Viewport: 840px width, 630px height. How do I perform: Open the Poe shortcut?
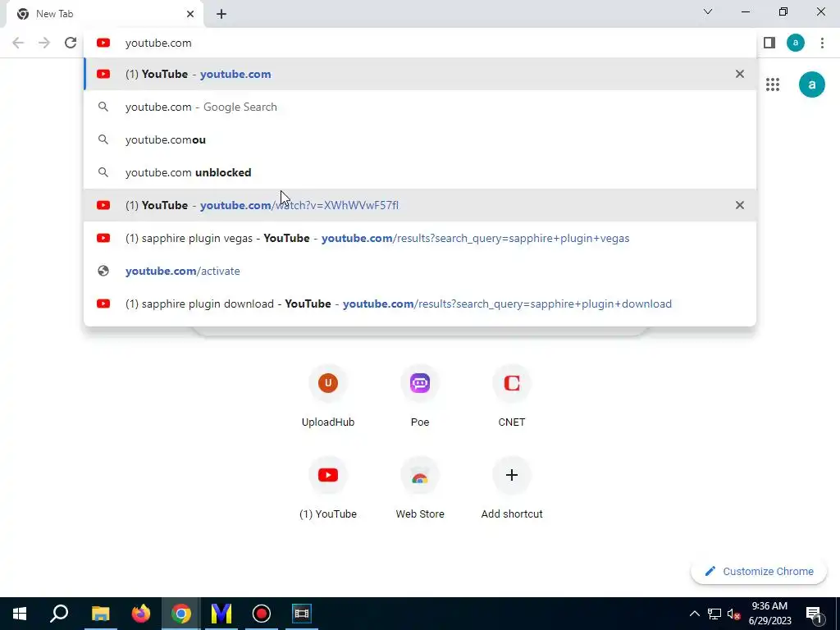420,397
